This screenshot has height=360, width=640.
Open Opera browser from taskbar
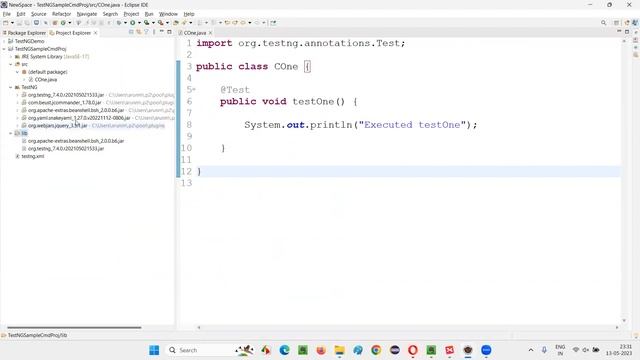tap(413, 350)
